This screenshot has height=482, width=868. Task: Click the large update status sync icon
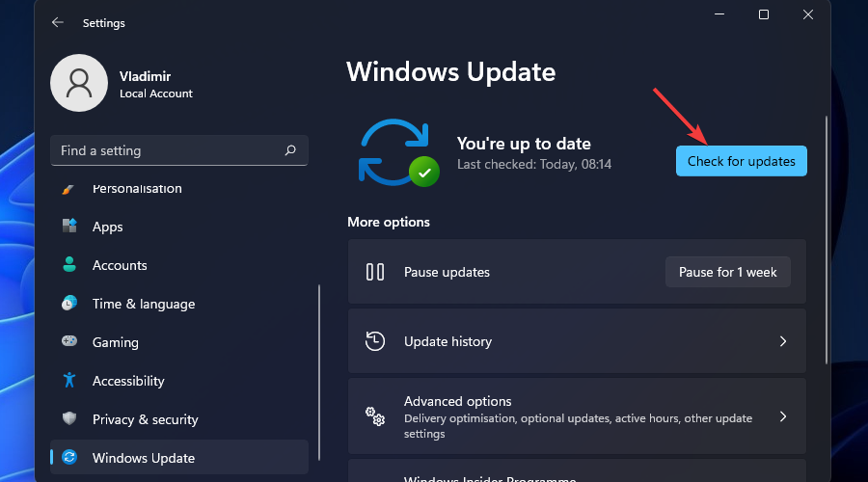pos(398,152)
